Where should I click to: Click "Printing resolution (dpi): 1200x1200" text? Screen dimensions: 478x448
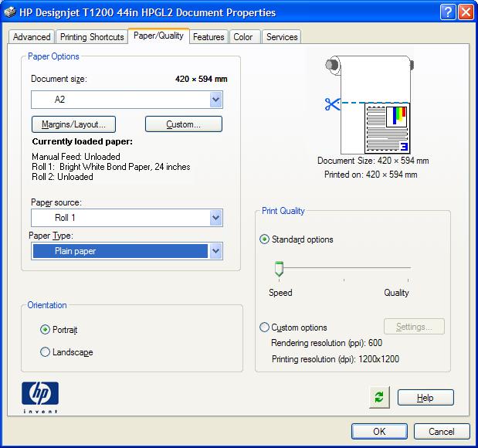pyautogui.click(x=335, y=359)
